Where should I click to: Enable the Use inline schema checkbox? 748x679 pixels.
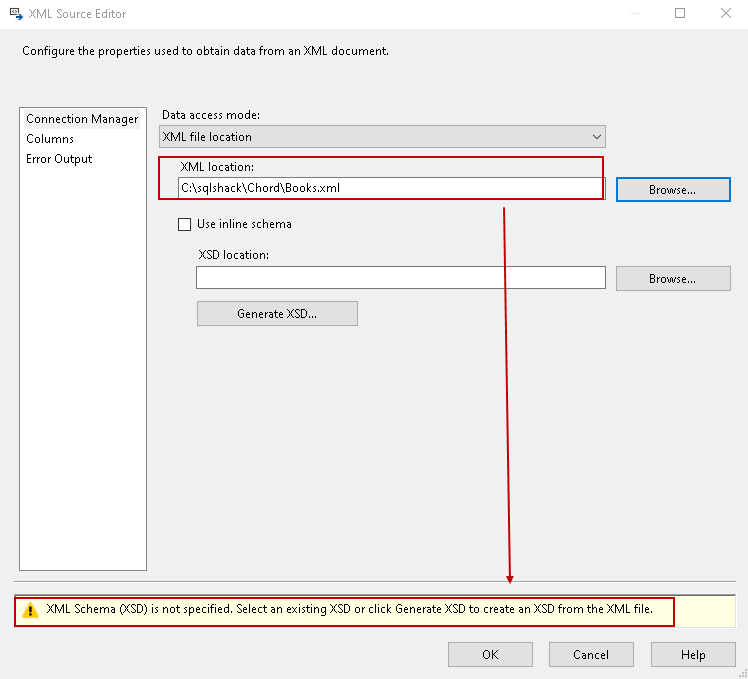point(184,225)
